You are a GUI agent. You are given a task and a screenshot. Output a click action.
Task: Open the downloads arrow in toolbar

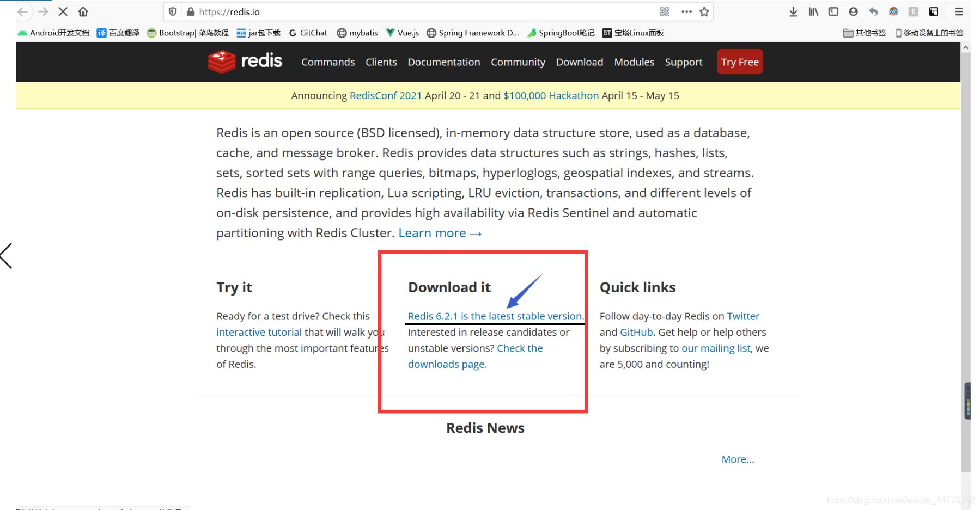point(793,11)
